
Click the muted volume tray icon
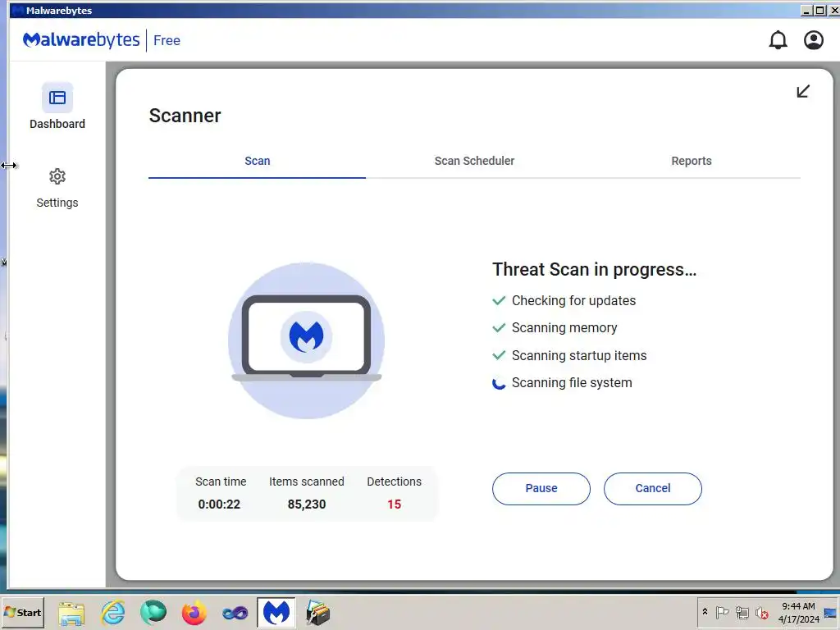762,612
